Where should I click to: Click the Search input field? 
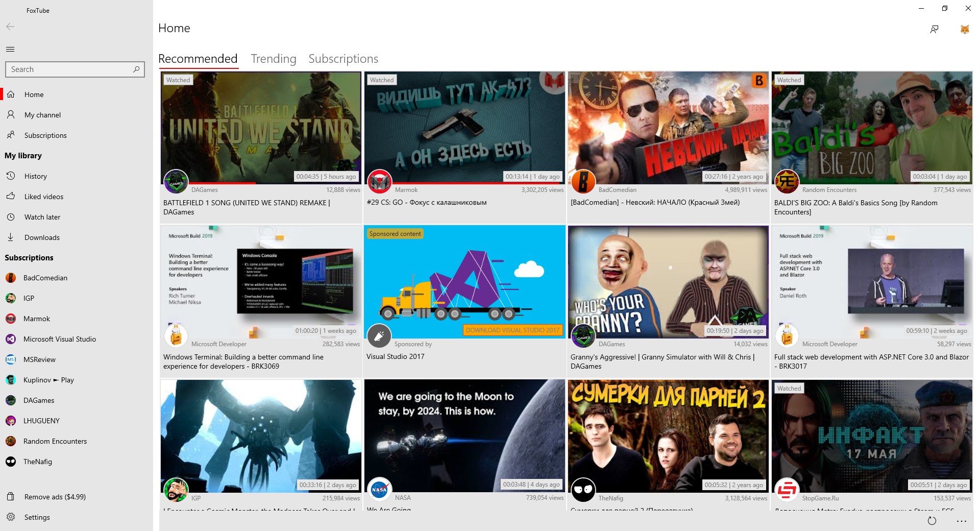coord(75,69)
